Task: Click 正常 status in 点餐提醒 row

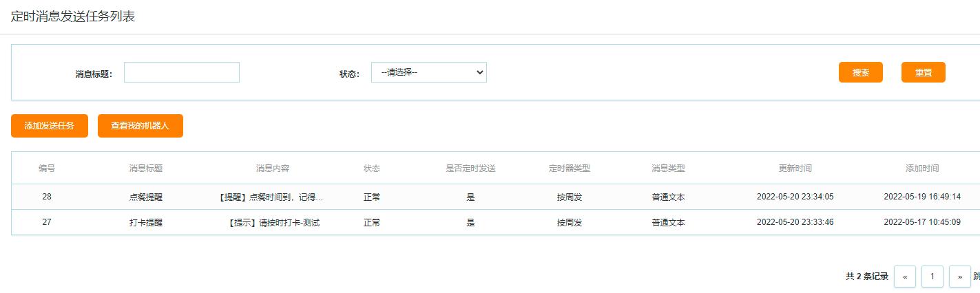Action: (x=372, y=197)
